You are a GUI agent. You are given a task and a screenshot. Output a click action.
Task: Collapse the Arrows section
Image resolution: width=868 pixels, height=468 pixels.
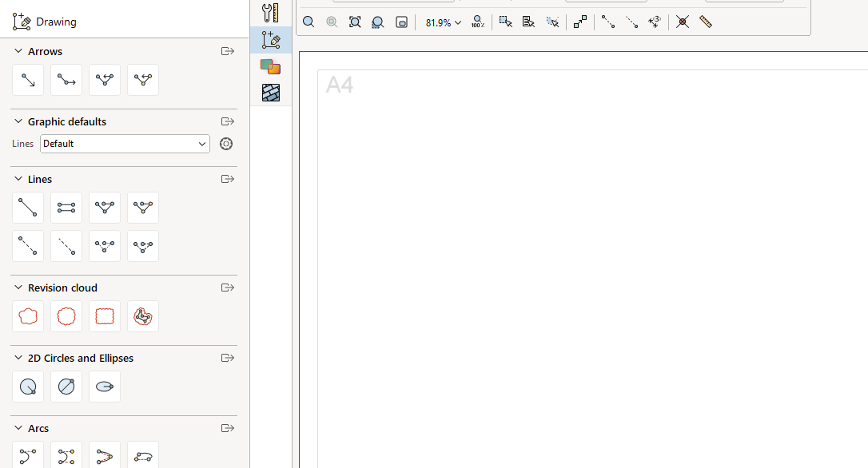pyautogui.click(x=18, y=51)
